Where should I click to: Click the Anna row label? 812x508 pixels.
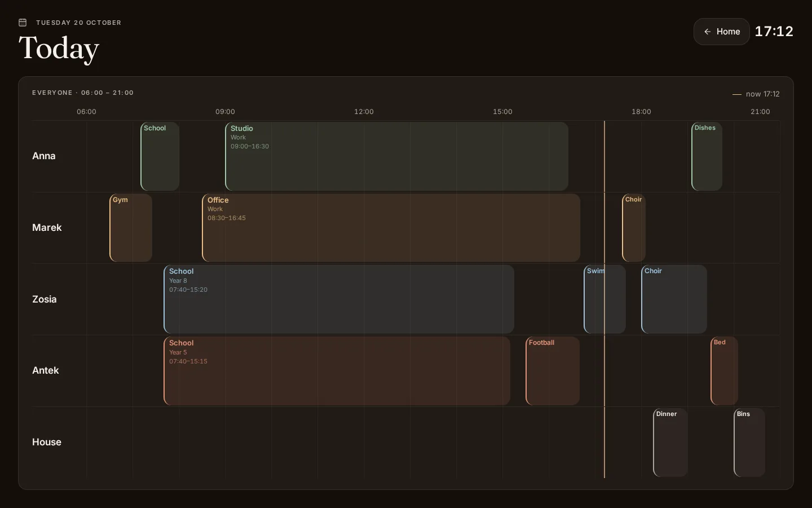coord(44,156)
